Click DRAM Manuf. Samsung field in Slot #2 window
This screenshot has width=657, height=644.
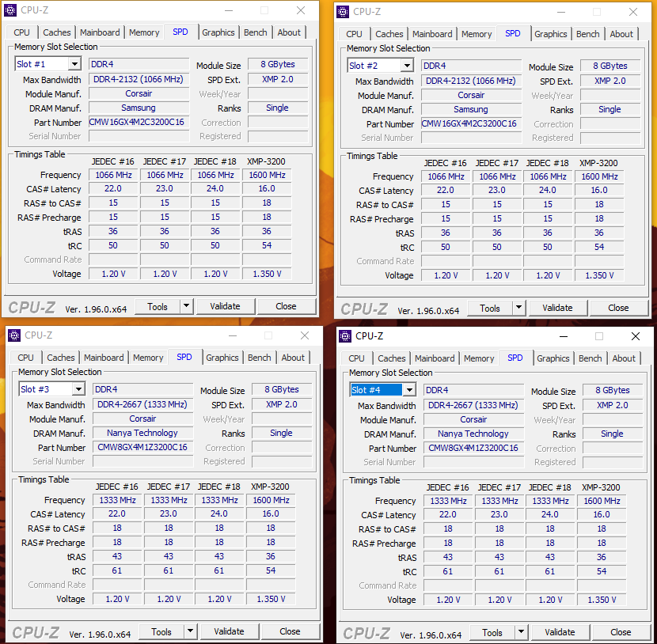pyautogui.click(x=471, y=110)
